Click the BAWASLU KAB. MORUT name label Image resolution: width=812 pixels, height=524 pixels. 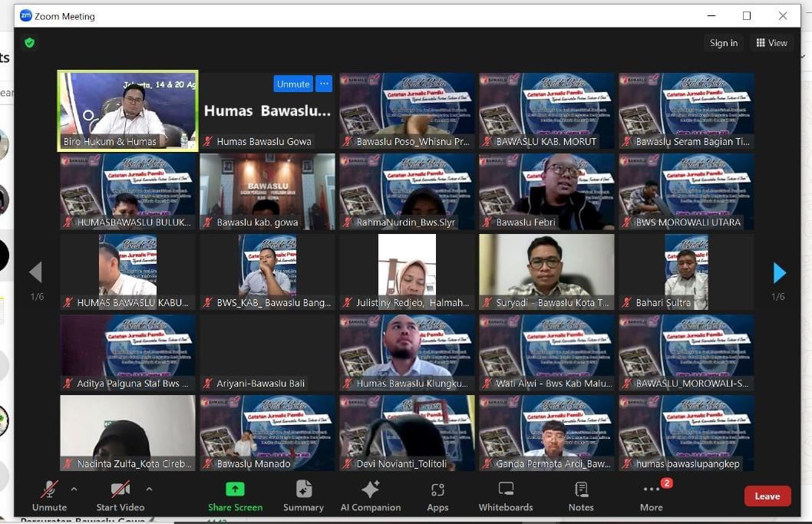pyautogui.click(x=546, y=141)
